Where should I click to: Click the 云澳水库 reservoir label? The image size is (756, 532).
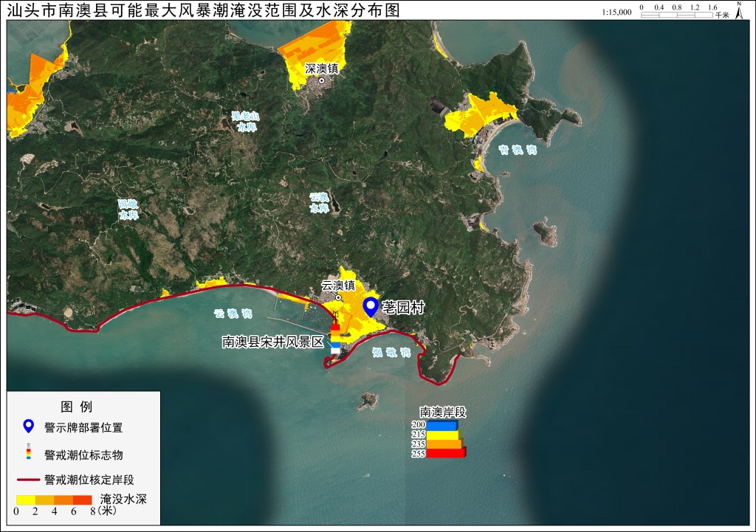[x=319, y=203]
